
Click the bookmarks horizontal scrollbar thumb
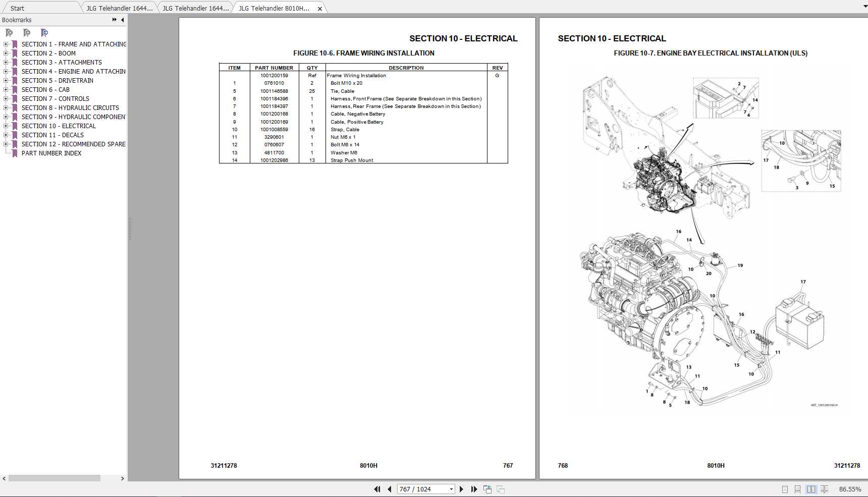(55, 478)
